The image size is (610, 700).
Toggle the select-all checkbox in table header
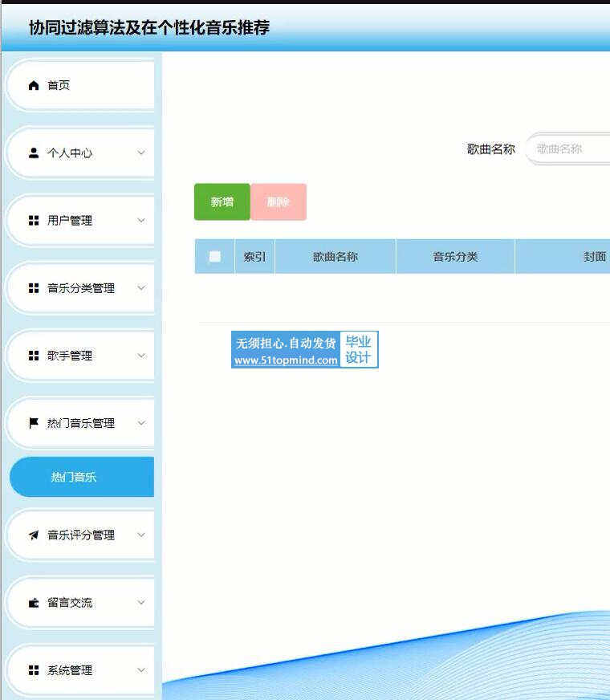point(214,256)
